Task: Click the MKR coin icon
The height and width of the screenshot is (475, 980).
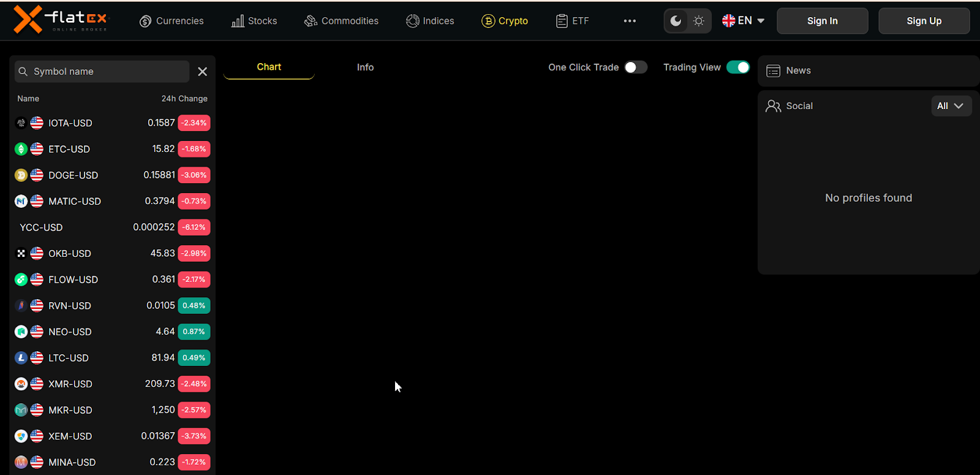Action: click(x=21, y=410)
